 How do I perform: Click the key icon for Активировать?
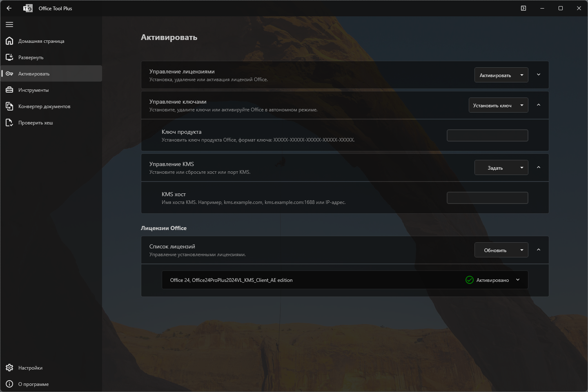[9, 73]
